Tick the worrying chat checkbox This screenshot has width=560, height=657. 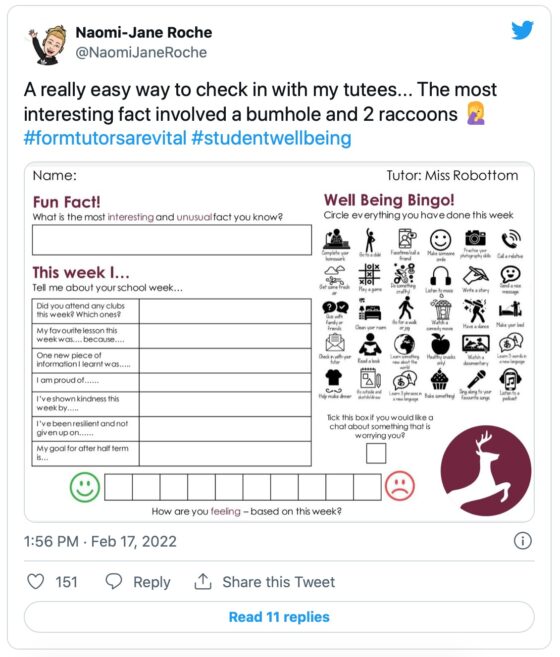[x=376, y=453]
